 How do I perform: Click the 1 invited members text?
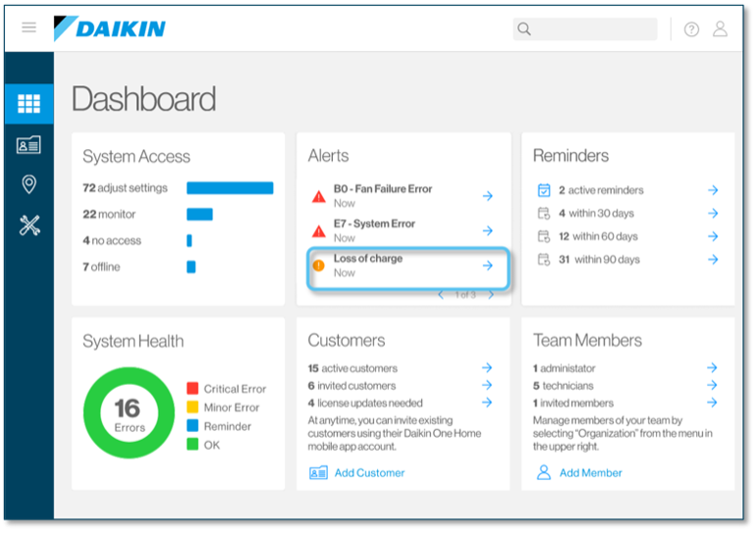pos(572,402)
